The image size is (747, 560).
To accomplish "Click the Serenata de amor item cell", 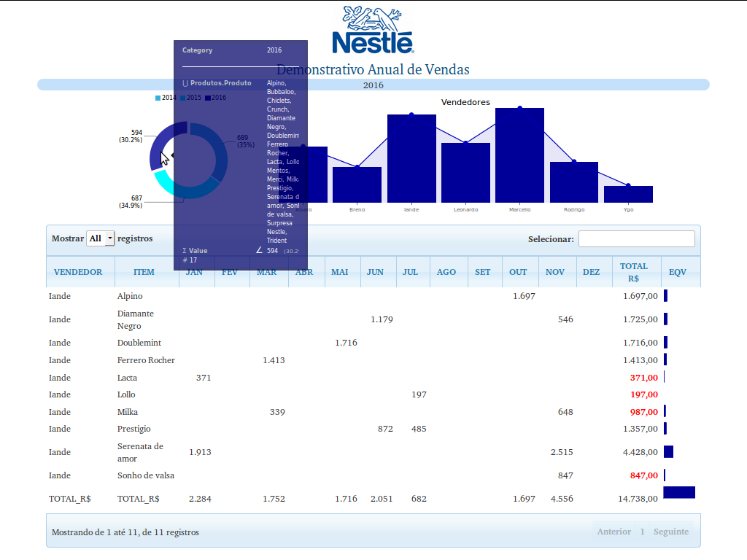I will 140,452.
